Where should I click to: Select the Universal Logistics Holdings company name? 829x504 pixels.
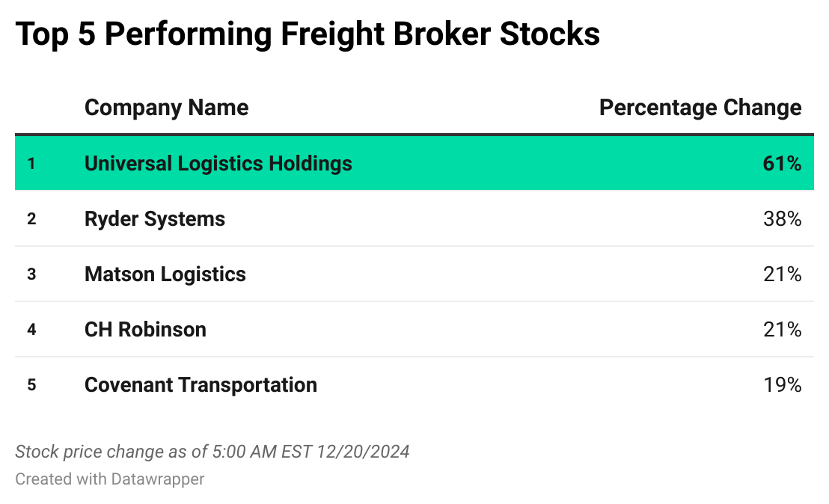218,164
